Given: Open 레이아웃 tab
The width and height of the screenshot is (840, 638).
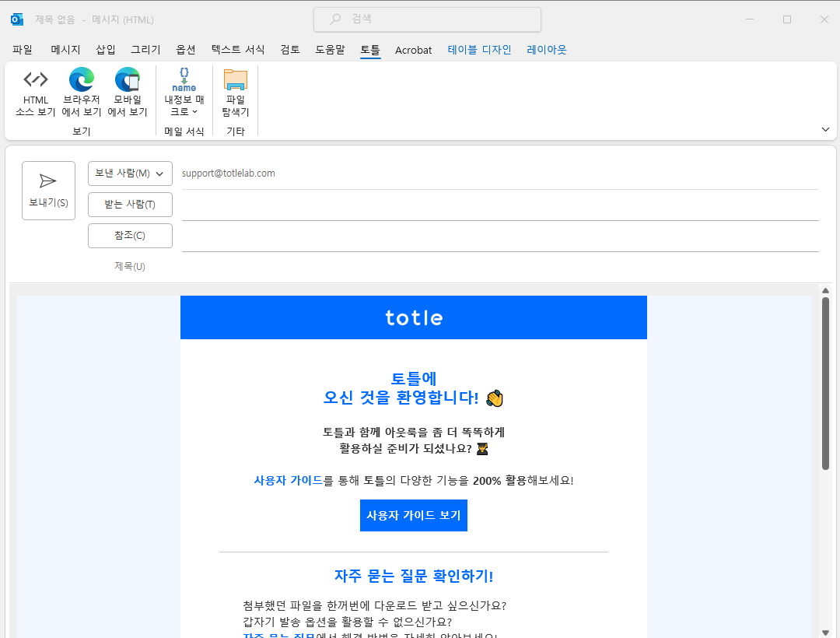Looking at the screenshot, I should tap(547, 50).
